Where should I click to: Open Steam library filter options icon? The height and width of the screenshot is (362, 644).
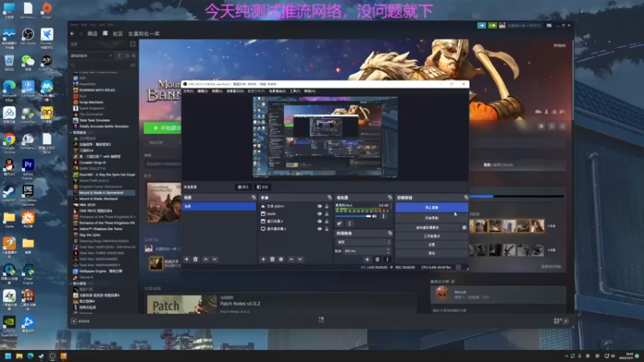(133, 65)
